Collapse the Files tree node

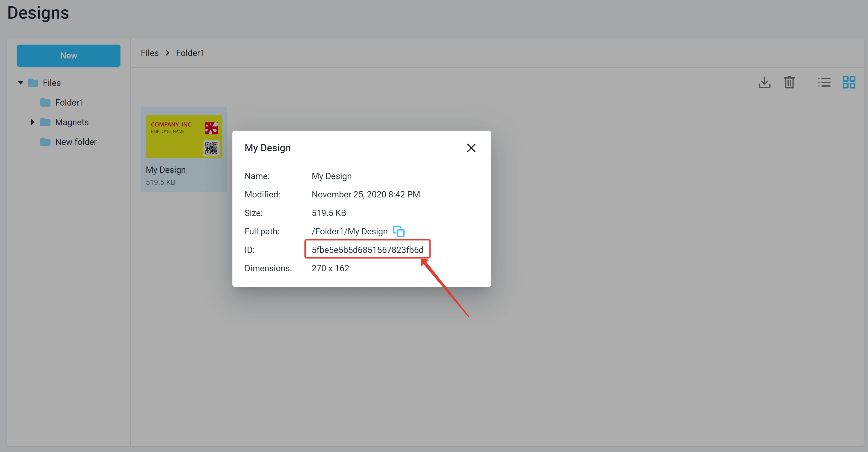pos(21,83)
